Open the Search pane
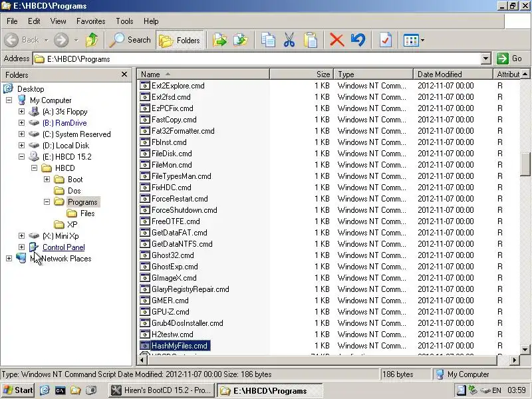 130,40
